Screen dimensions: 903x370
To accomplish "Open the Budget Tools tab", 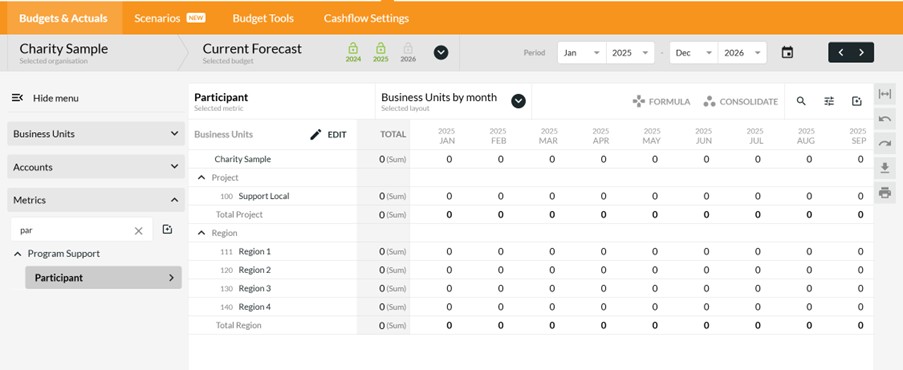I will [x=263, y=18].
